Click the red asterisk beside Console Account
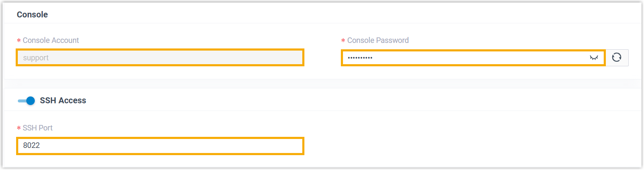The width and height of the screenshot is (644, 170). (19, 41)
